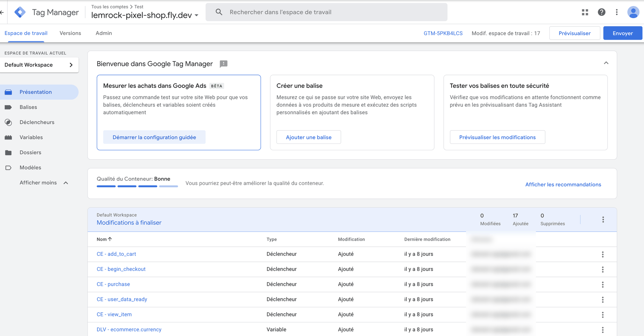Screen dimensions: 644x336
Task: Click the Prévisualiser button
Action: coord(575,33)
